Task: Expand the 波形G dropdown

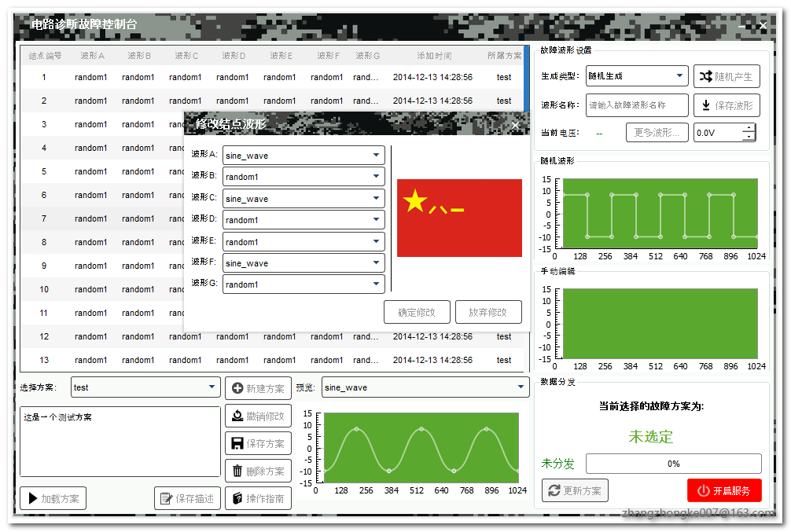Action: pos(304,284)
